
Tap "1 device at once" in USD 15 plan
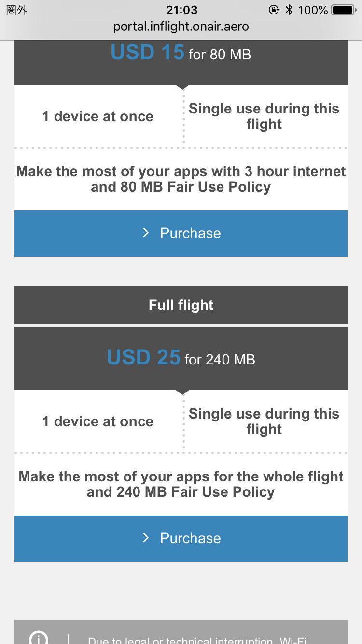coord(98,116)
